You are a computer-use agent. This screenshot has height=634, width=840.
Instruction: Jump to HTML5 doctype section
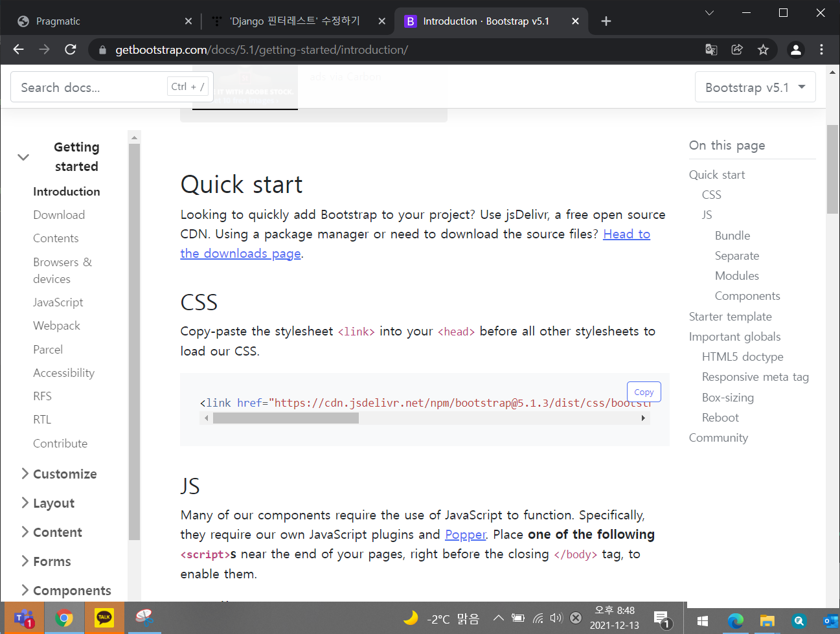(x=743, y=357)
